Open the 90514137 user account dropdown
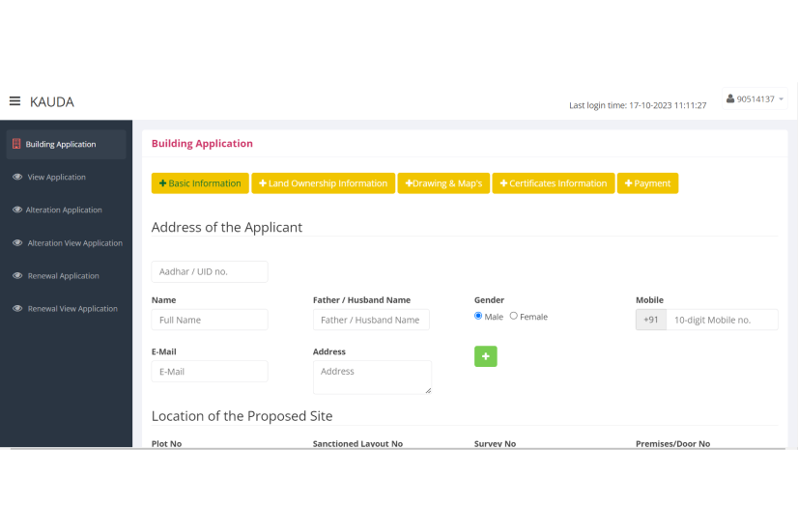Viewport: 798px width, 532px height. point(755,99)
